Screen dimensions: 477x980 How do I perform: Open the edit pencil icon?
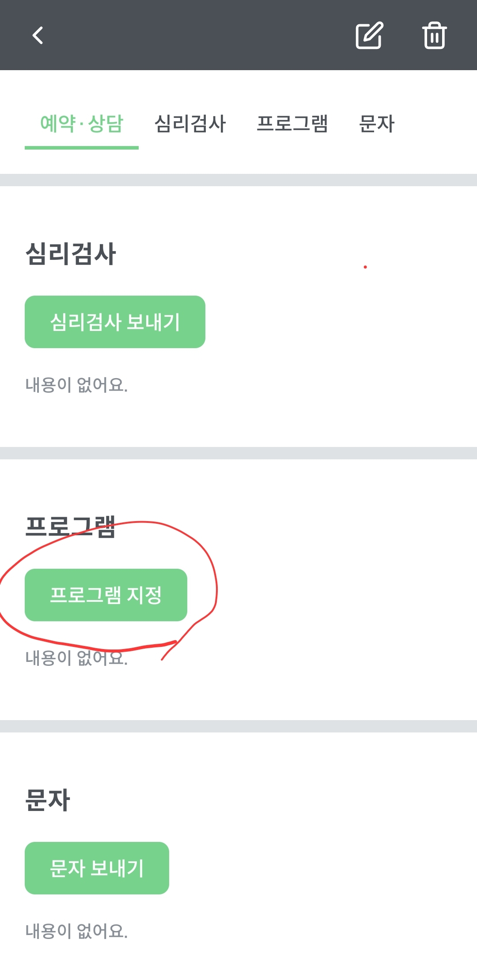(369, 35)
